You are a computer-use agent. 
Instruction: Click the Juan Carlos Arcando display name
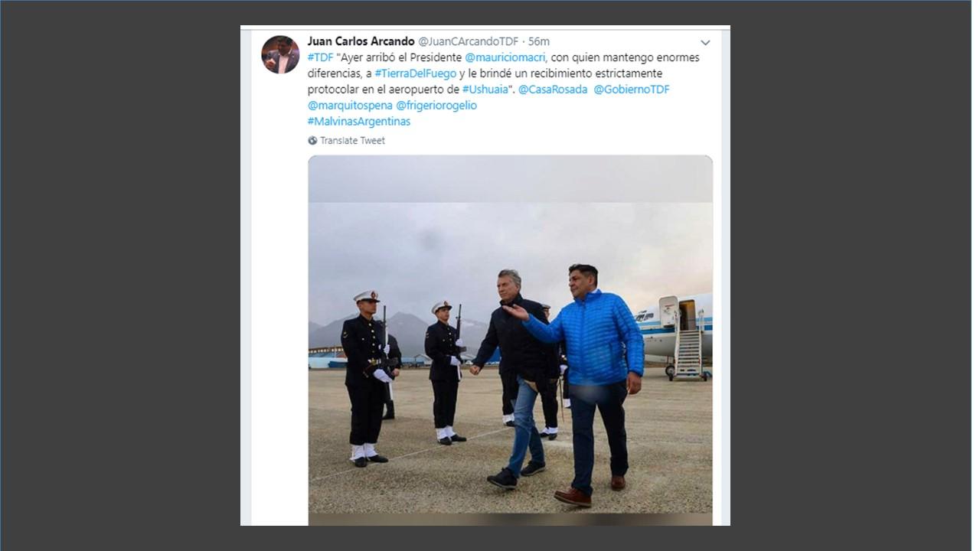point(361,41)
